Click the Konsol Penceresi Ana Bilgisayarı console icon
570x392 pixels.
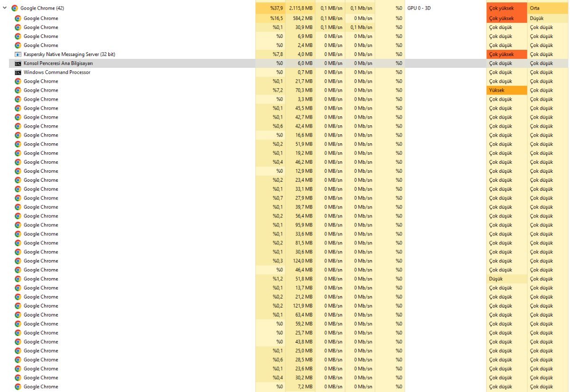(18, 63)
